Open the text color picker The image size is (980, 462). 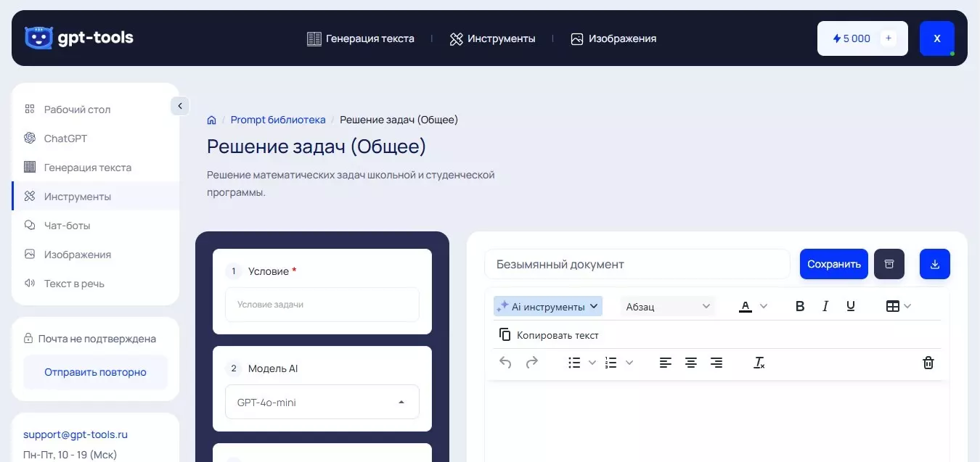(753, 306)
